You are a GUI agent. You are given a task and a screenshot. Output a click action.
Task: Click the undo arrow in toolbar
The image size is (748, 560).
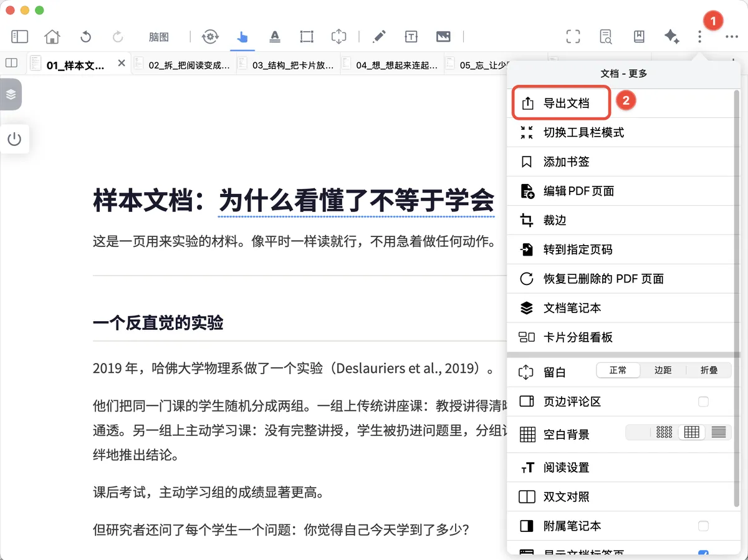click(x=85, y=37)
